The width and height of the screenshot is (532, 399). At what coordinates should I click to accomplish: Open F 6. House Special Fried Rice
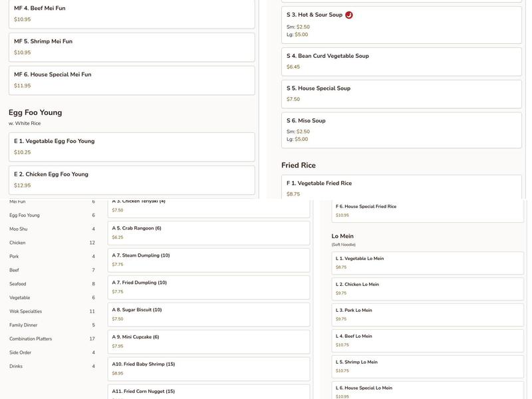(x=428, y=210)
